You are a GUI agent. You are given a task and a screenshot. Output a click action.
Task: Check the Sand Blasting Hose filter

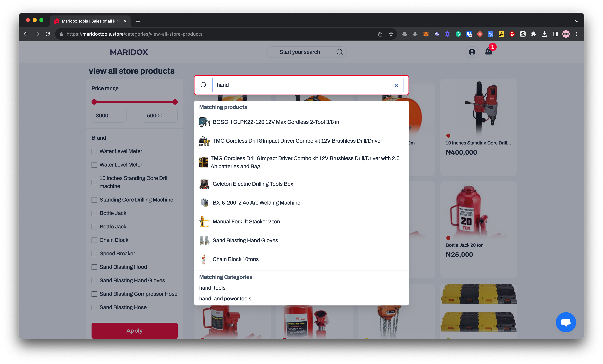[x=94, y=307]
